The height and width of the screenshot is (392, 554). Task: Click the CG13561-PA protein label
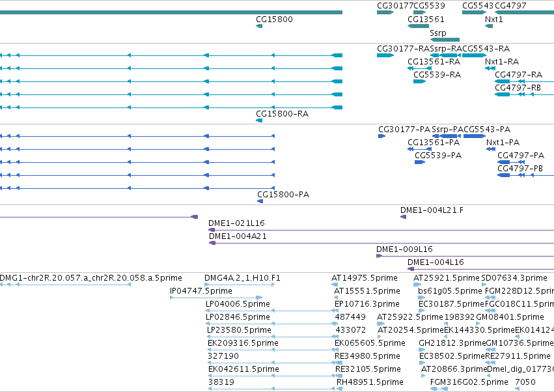[434, 143]
